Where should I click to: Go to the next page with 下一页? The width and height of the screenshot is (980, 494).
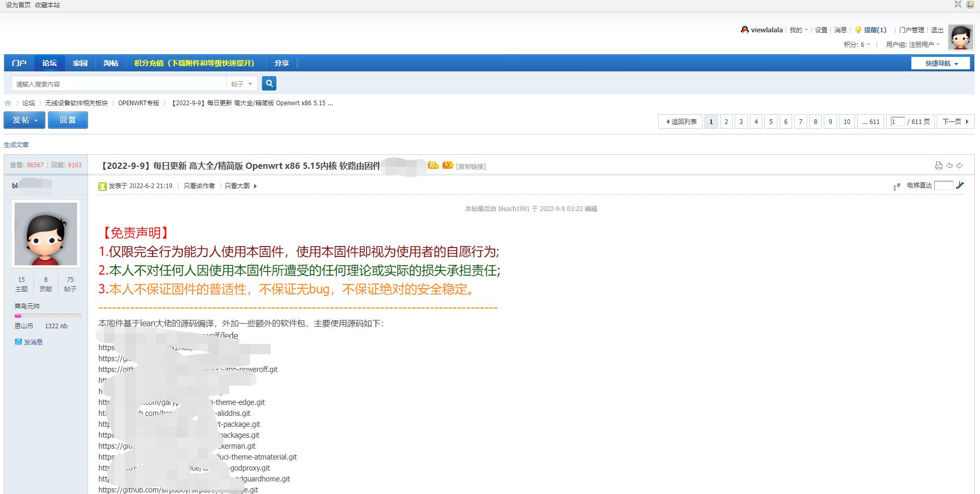(x=956, y=122)
